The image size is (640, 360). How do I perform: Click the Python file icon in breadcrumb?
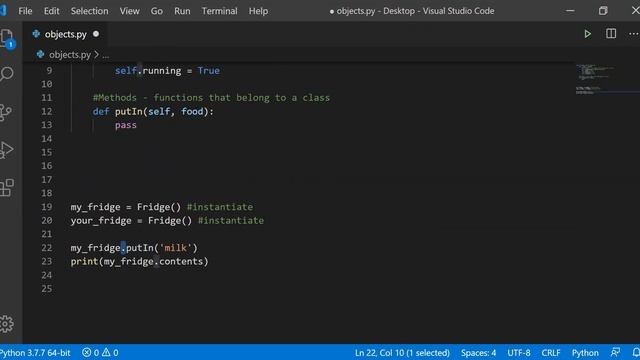40,54
